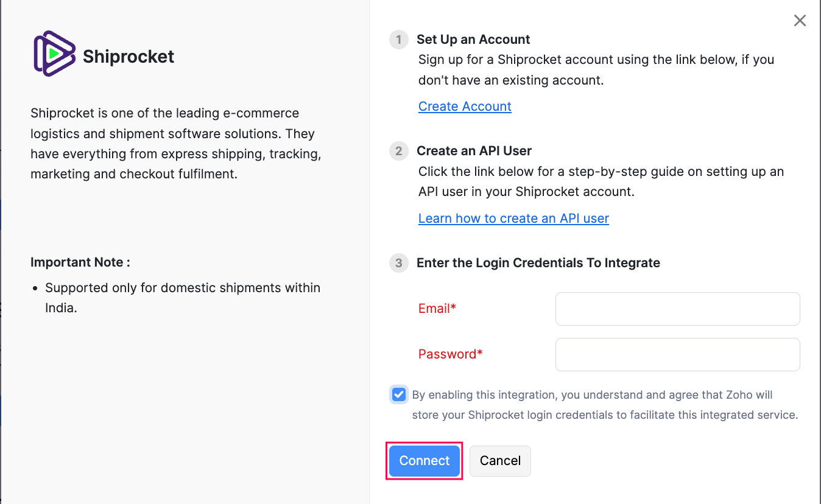Uncheck the credentials storage agreement checkbox
Image resolution: width=821 pixels, height=504 pixels.
coord(399,395)
